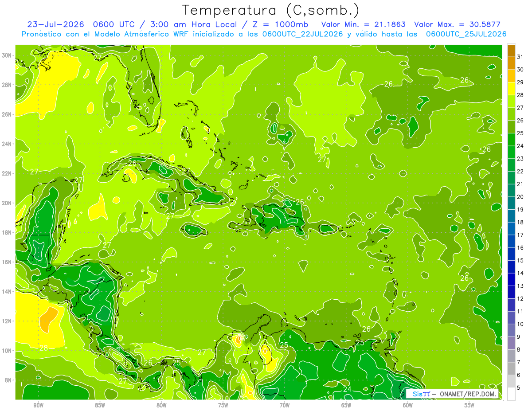Click the teal color bar segment between 19 and 20
Viewport: 532px width, 411px height.
pyautogui.click(x=511, y=203)
